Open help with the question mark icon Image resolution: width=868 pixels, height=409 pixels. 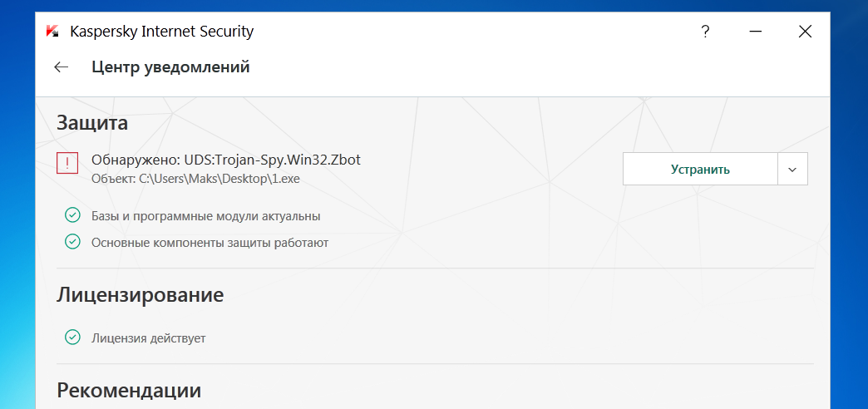[x=705, y=32]
